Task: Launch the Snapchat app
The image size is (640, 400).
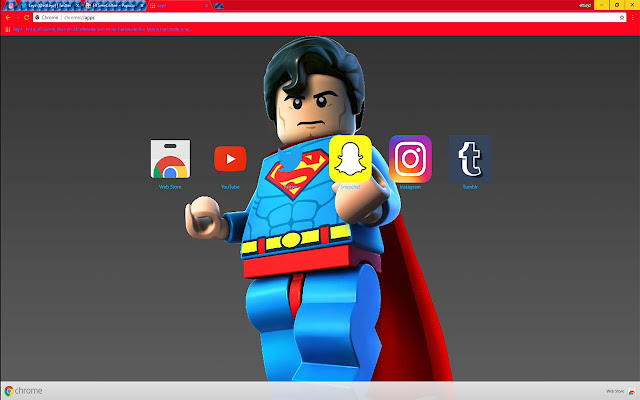Action: pyautogui.click(x=350, y=159)
